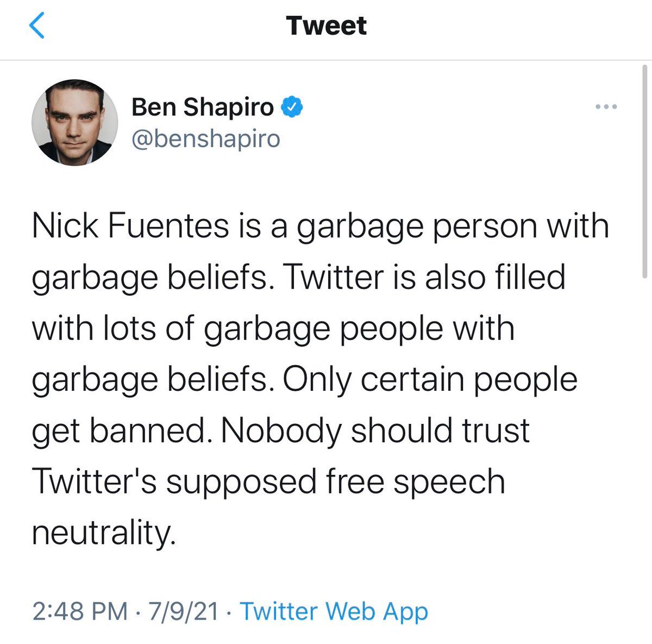Click the "Tweet" header title
This screenshot has width=652, height=644.
[x=326, y=26]
